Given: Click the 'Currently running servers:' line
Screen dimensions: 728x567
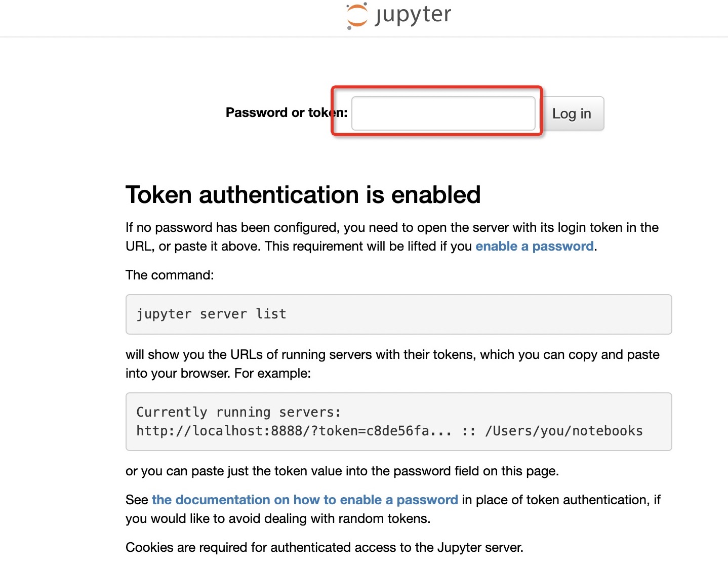Looking at the screenshot, I should pyautogui.click(x=239, y=412).
